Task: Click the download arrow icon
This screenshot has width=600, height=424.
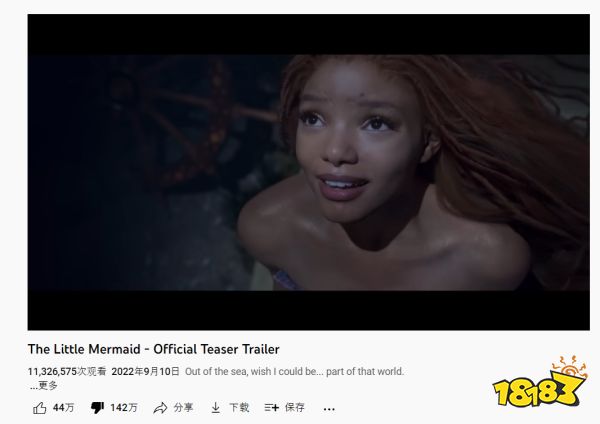Action: (215, 408)
